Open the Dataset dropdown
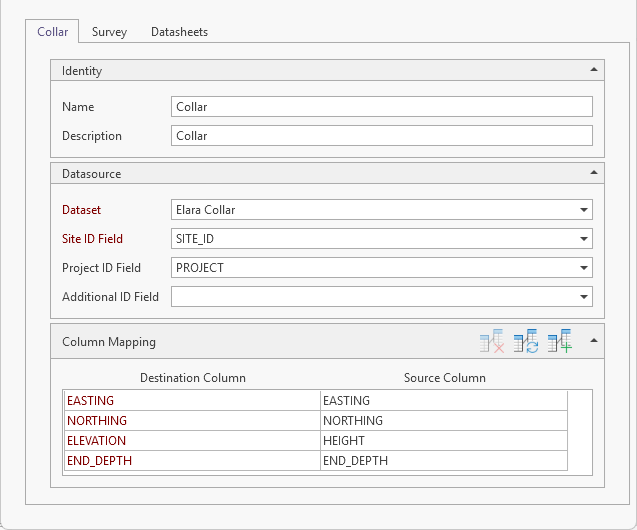637x530 pixels. 582,210
